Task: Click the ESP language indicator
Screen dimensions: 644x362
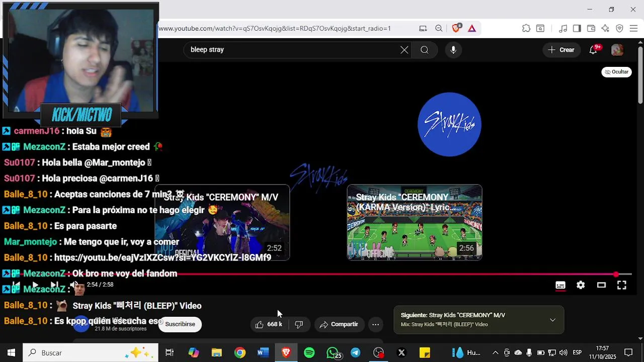Action: coord(577,353)
